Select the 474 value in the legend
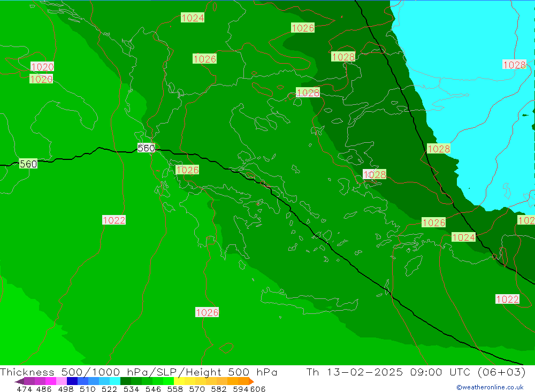 click(x=24, y=389)
